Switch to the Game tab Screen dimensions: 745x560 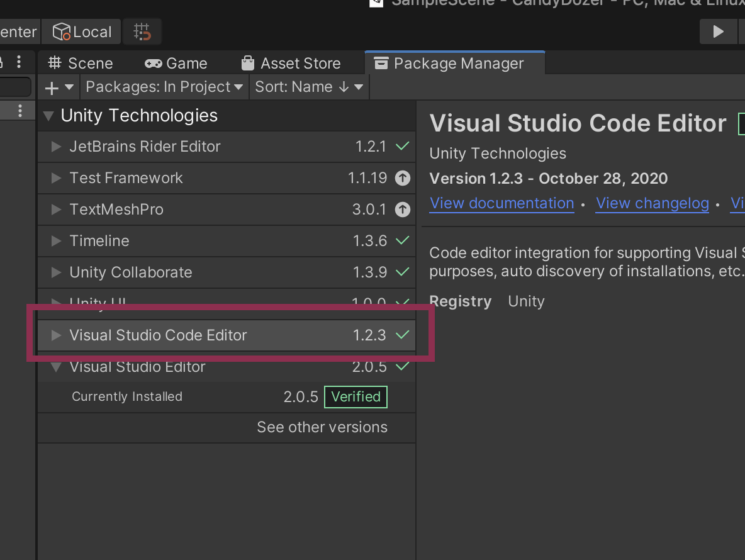point(176,63)
